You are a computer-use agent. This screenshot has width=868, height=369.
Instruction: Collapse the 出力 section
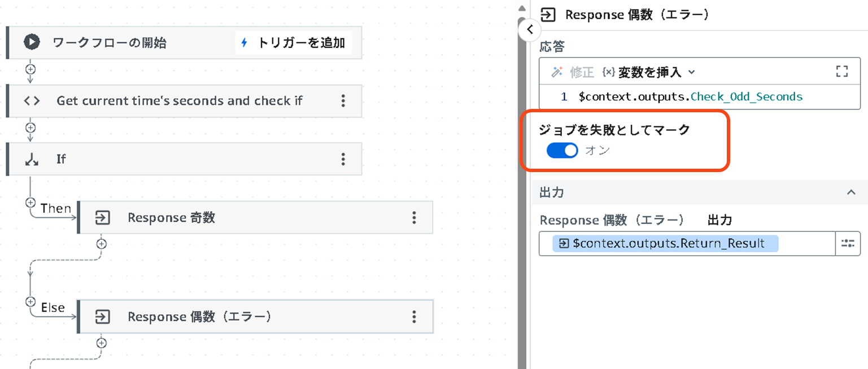coord(851,192)
